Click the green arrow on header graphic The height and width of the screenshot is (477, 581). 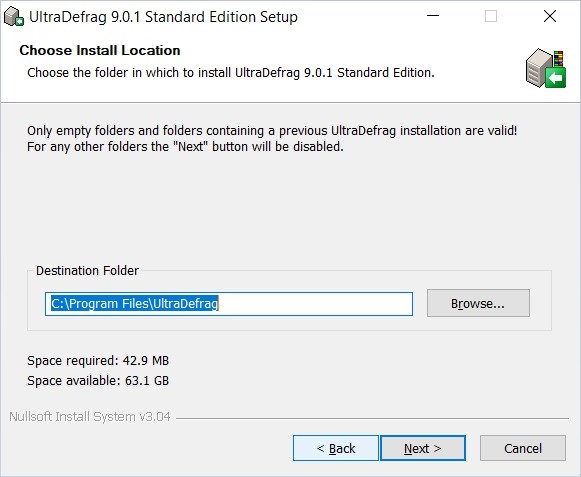pos(555,78)
